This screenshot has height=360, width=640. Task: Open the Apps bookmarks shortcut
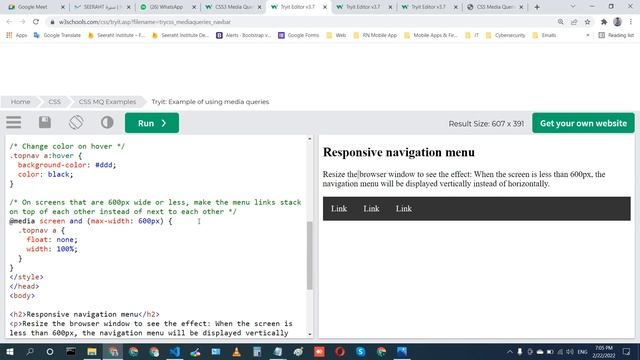point(17,36)
